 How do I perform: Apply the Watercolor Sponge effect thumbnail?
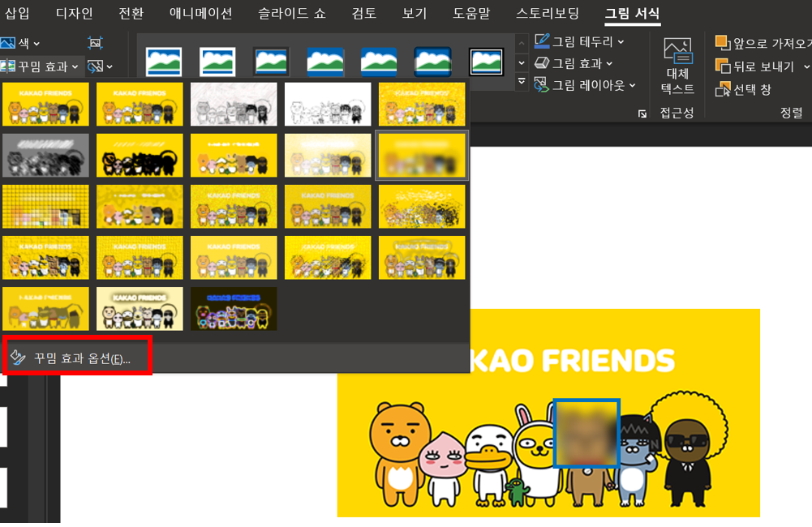(x=140, y=207)
